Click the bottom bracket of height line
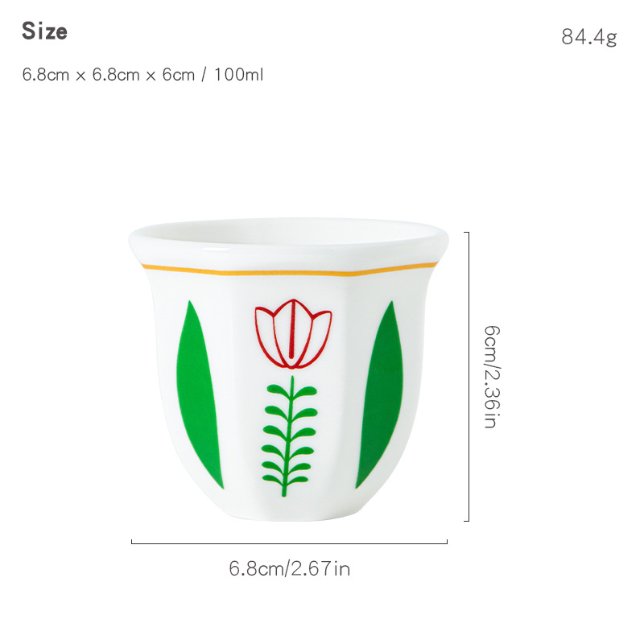 click(467, 521)
